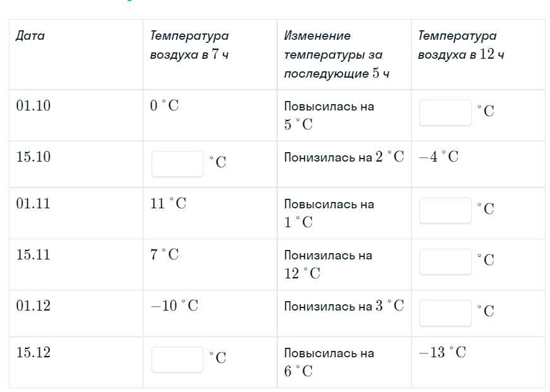Click the "Повысилась на 6 °C" cell
550x392 pixels.
point(329,362)
